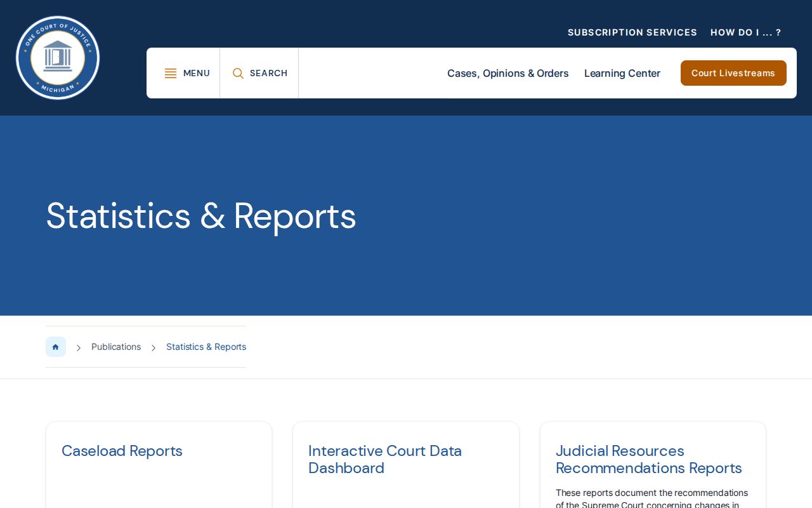Click the One Court of Justice Michigan logo
Image resolution: width=812 pixels, height=508 pixels.
click(58, 58)
